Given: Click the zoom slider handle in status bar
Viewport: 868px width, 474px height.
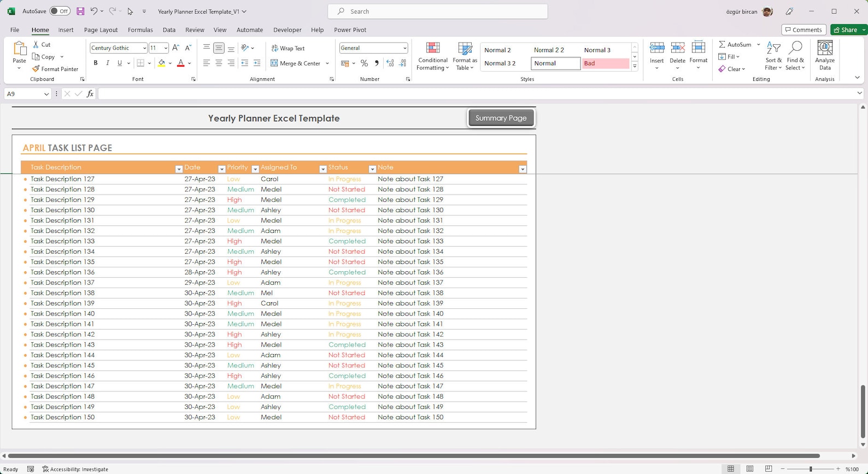Looking at the screenshot, I should click(811, 469).
